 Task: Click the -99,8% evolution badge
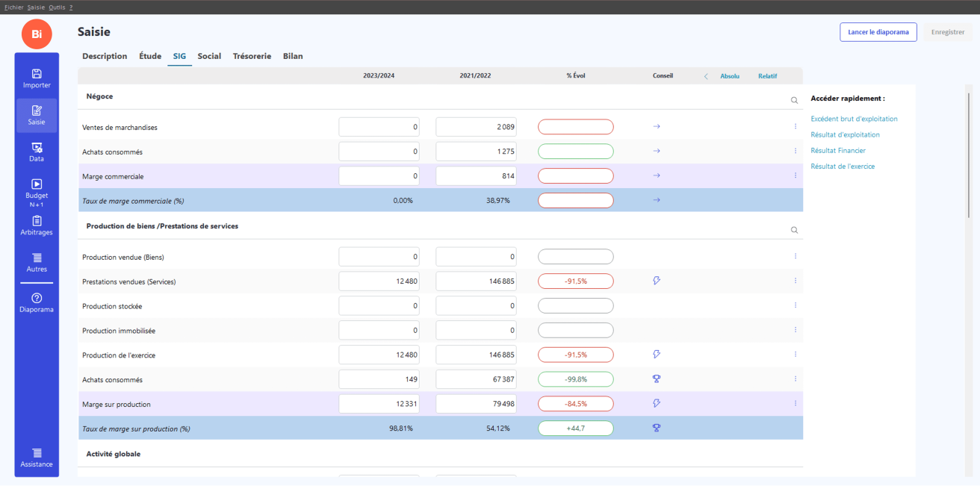click(576, 378)
